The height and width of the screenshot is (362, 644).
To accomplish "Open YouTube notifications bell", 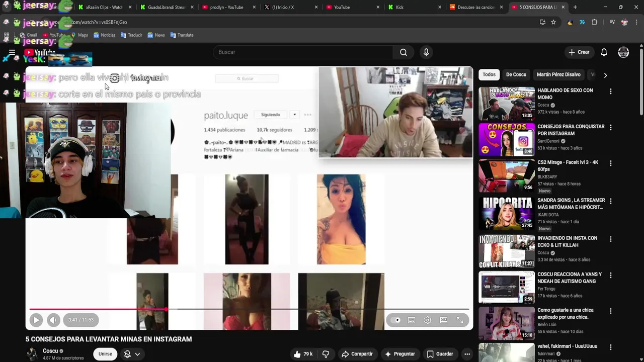I will 604,52.
